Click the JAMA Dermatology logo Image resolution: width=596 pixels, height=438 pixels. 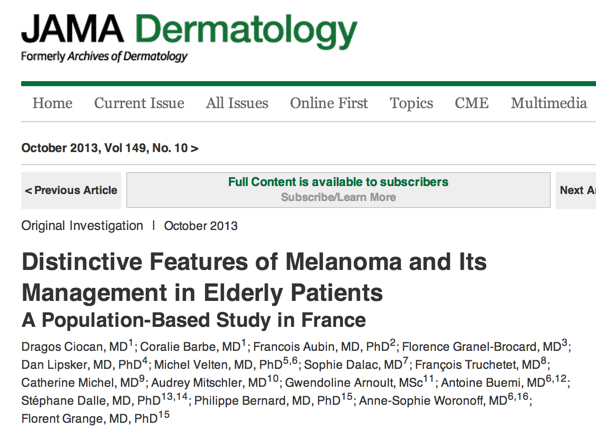click(189, 38)
